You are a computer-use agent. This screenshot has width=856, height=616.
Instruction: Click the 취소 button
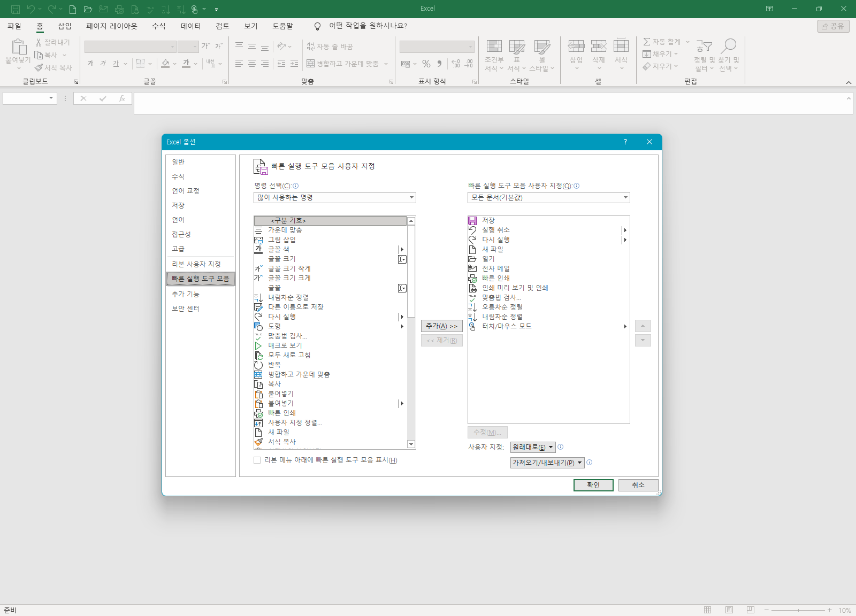(638, 485)
